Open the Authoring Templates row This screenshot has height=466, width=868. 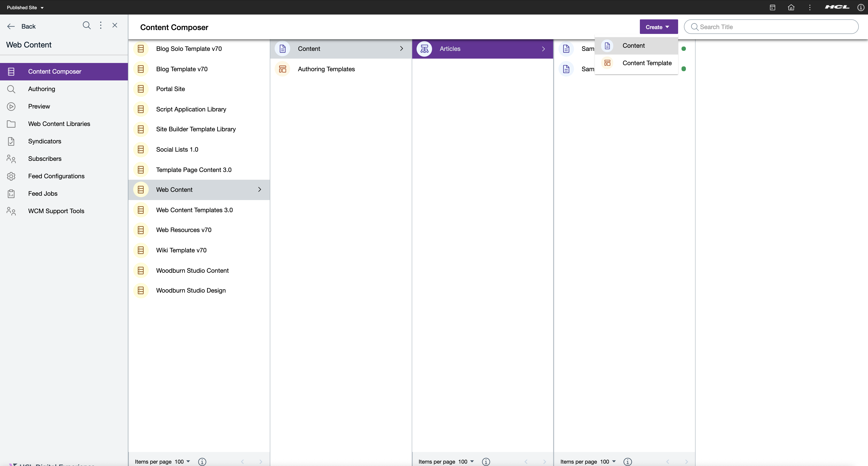coord(341,69)
